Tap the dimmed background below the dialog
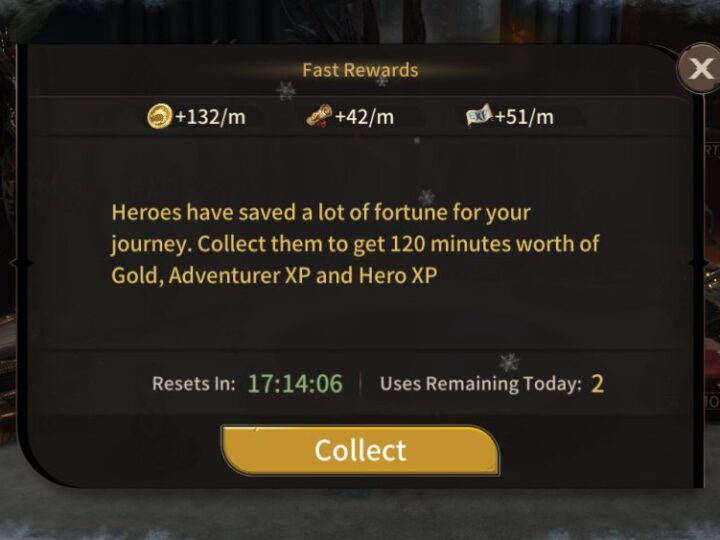This screenshot has width=720, height=540. (x=360, y=514)
